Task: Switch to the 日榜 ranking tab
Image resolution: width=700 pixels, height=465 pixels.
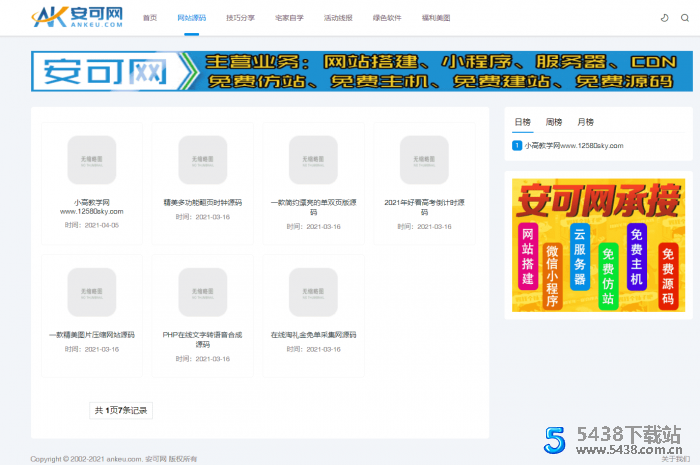Action: 522,122
